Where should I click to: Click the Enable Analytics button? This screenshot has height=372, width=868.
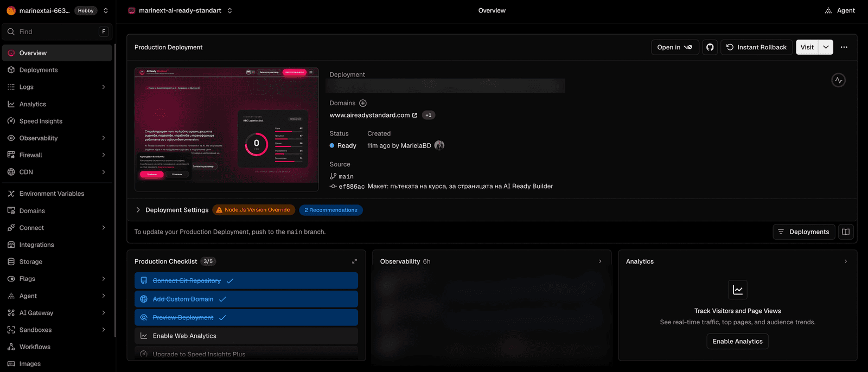[x=738, y=342]
